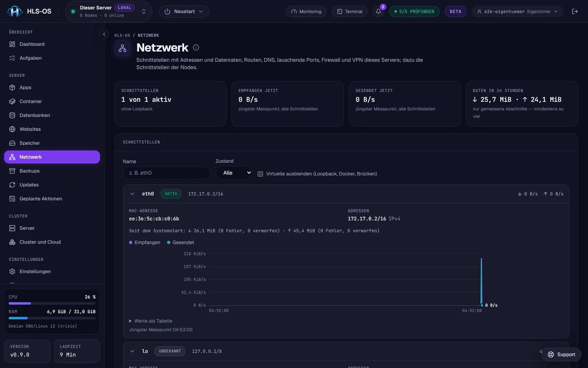Screen dimensions: 588x368
Task: Collapse the eth0 interface row
Action: click(x=132, y=194)
